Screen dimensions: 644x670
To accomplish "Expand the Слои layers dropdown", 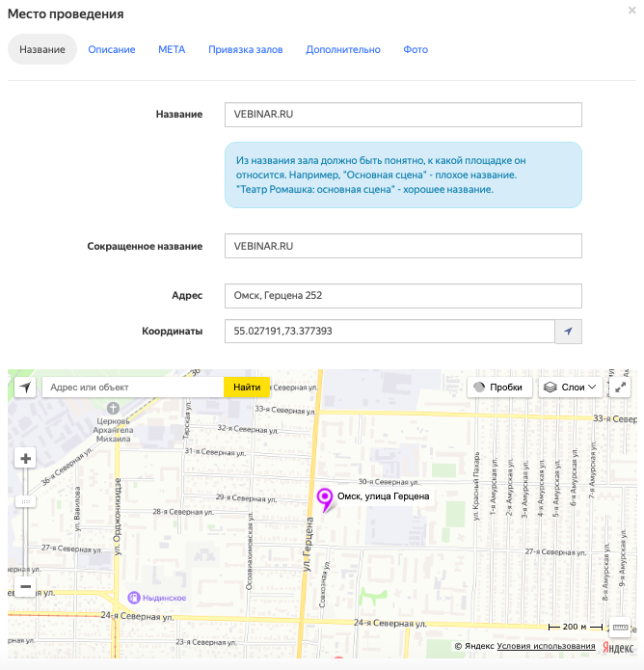I will (570, 388).
